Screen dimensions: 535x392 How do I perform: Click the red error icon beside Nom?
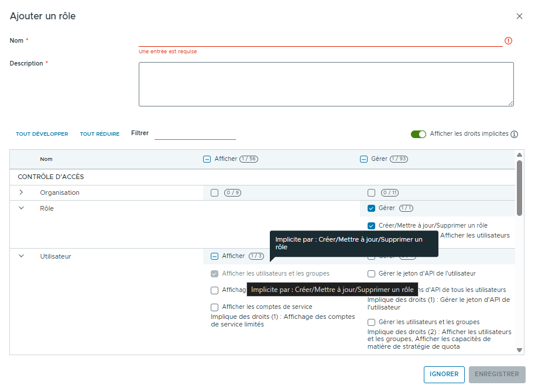tap(508, 41)
